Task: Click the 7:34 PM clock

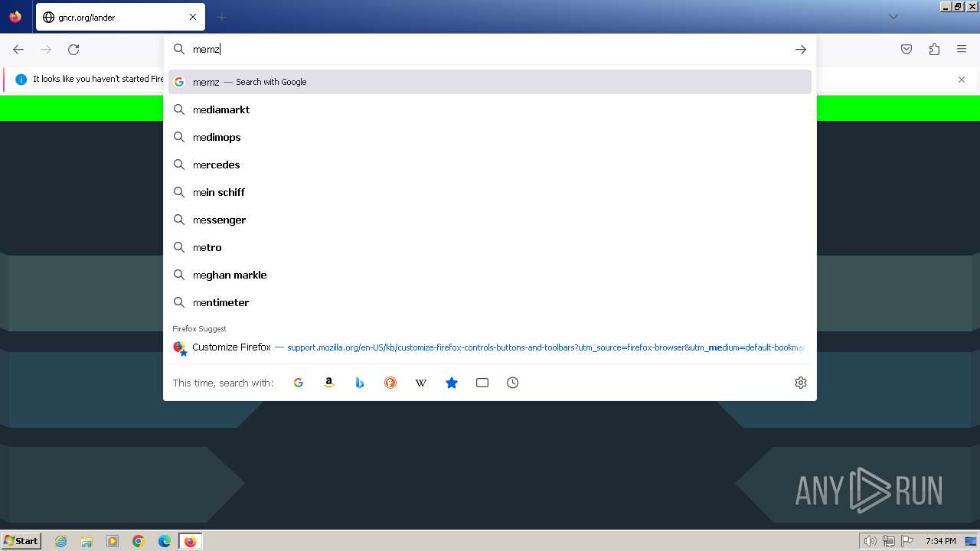Action: [x=940, y=541]
